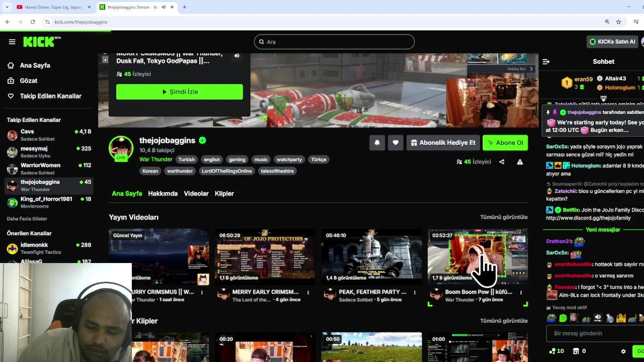Open the 00:50 clip thumbnail
This screenshot has width=644, height=362.
(371, 347)
